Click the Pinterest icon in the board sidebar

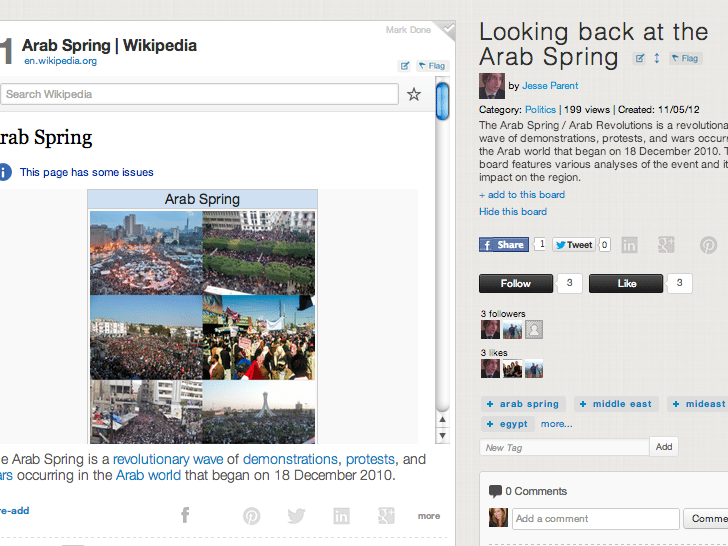(x=708, y=245)
